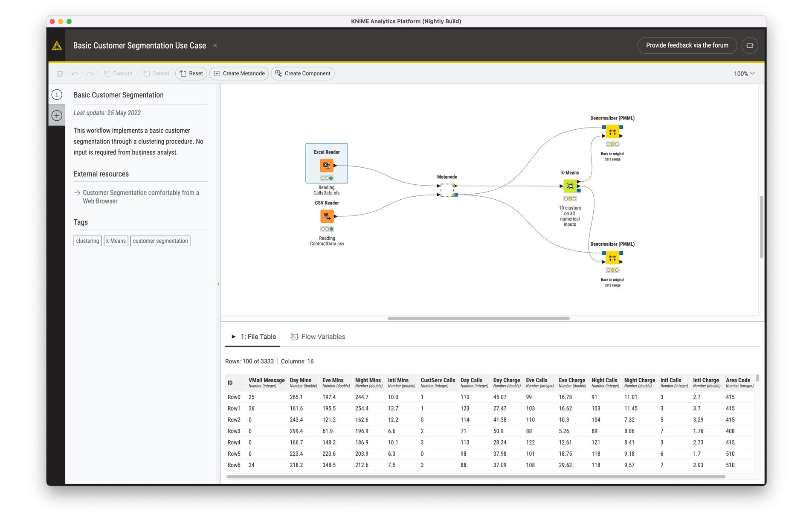Click the k-Means node icon

570,186
